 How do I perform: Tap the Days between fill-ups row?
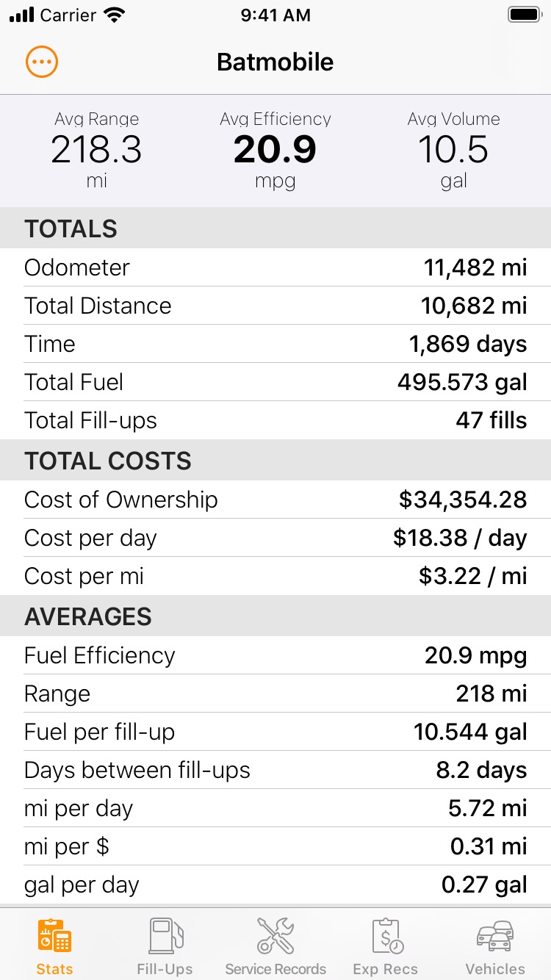(275, 770)
